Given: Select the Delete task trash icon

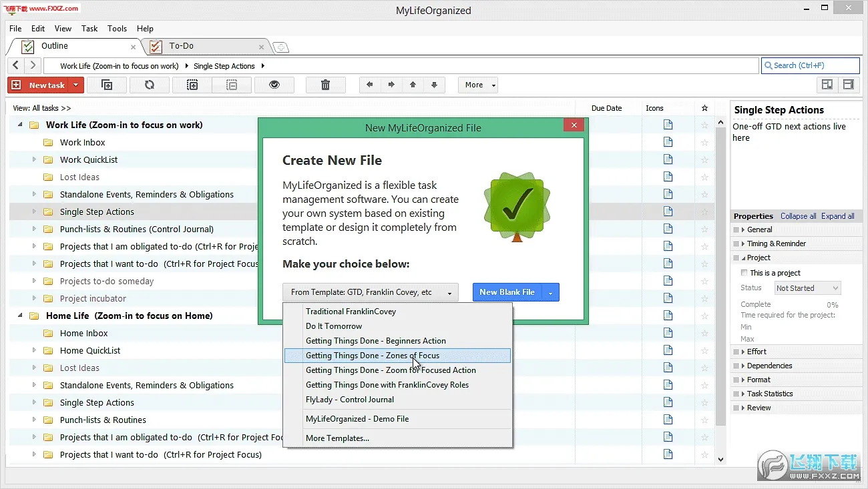Looking at the screenshot, I should (325, 85).
